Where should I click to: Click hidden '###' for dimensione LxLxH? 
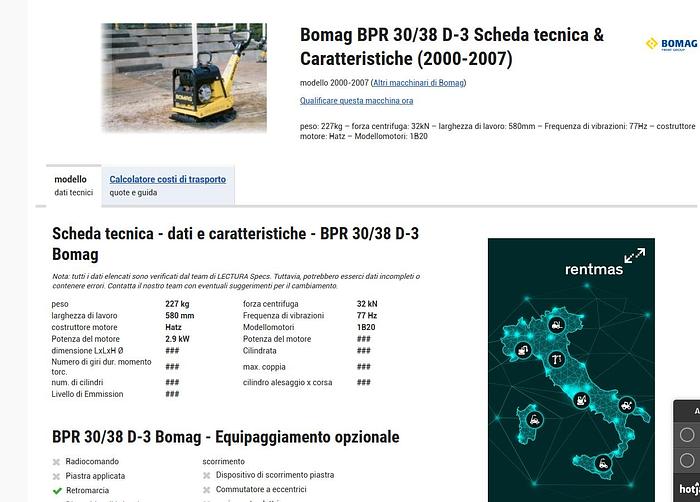click(172, 351)
